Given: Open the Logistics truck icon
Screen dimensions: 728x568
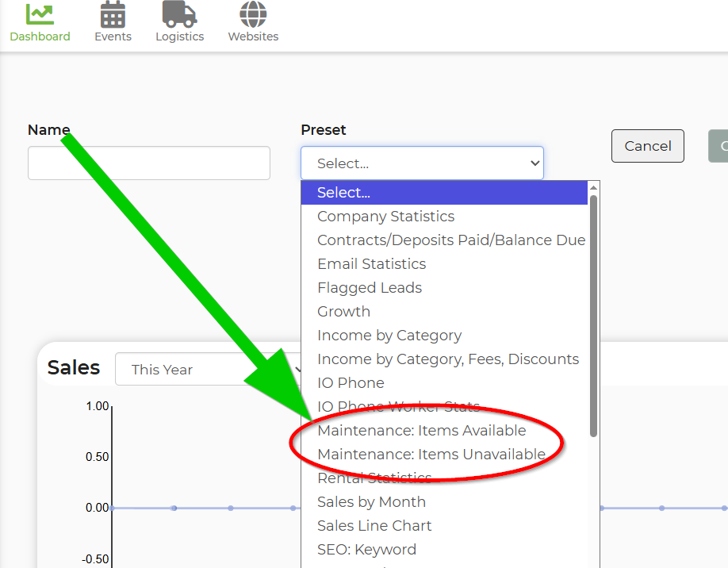Looking at the screenshot, I should pos(179,14).
